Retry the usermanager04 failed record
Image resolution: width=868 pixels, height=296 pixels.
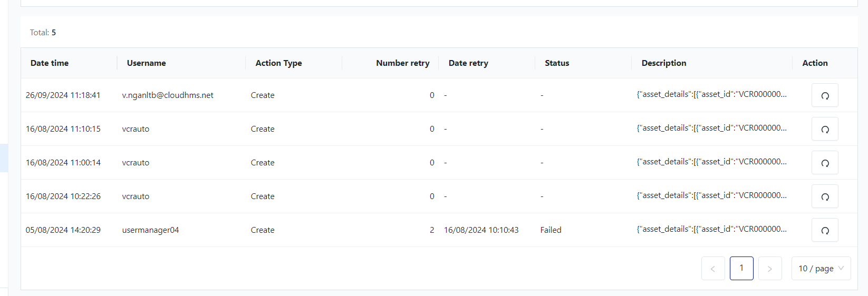pos(825,230)
